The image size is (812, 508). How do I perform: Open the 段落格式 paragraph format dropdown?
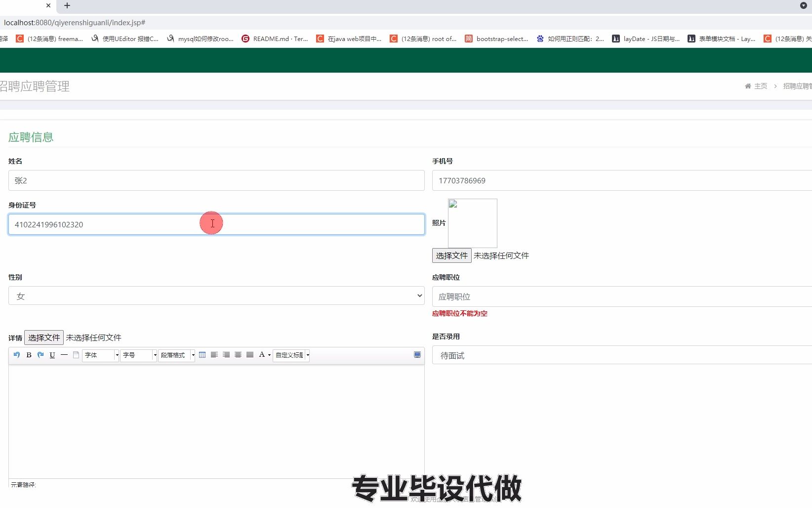pos(176,355)
